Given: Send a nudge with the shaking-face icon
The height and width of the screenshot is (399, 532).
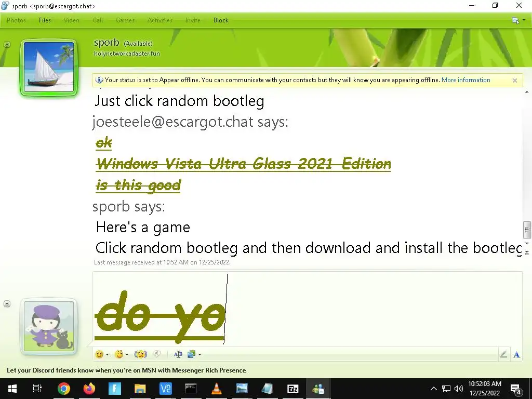Looking at the screenshot, I should tap(140, 354).
